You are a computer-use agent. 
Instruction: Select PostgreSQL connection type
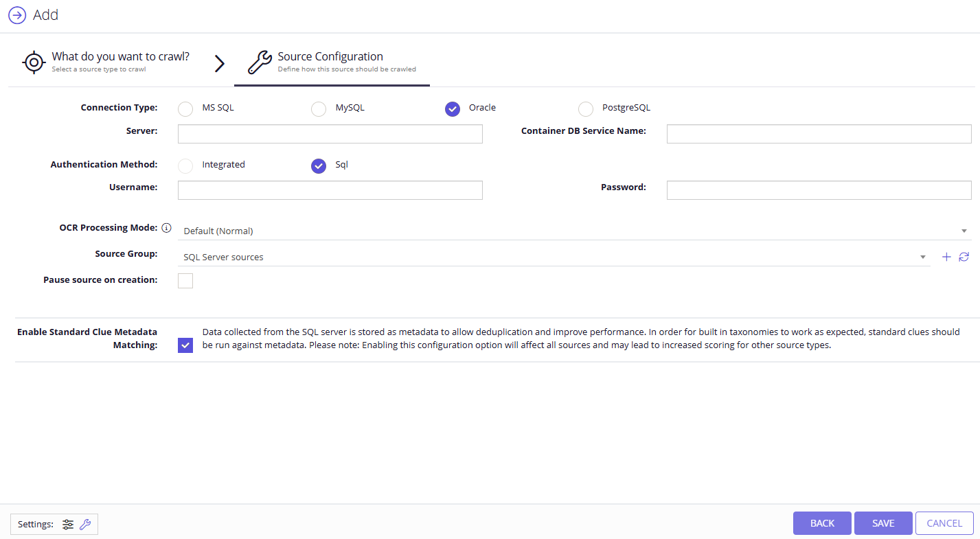tap(586, 109)
